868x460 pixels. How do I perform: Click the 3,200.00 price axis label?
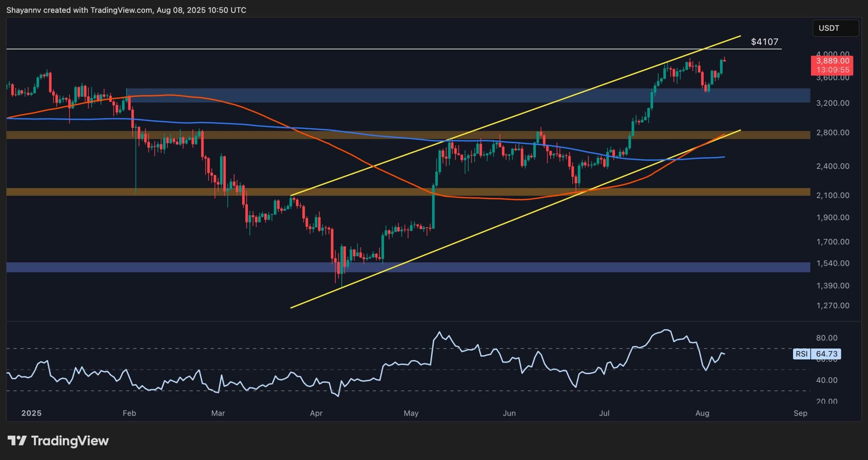(832, 103)
